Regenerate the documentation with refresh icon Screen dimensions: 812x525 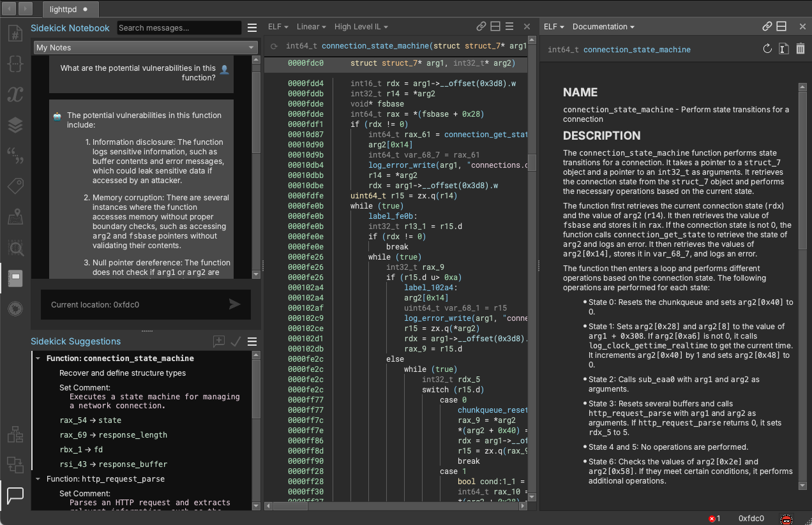pyautogui.click(x=767, y=49)
